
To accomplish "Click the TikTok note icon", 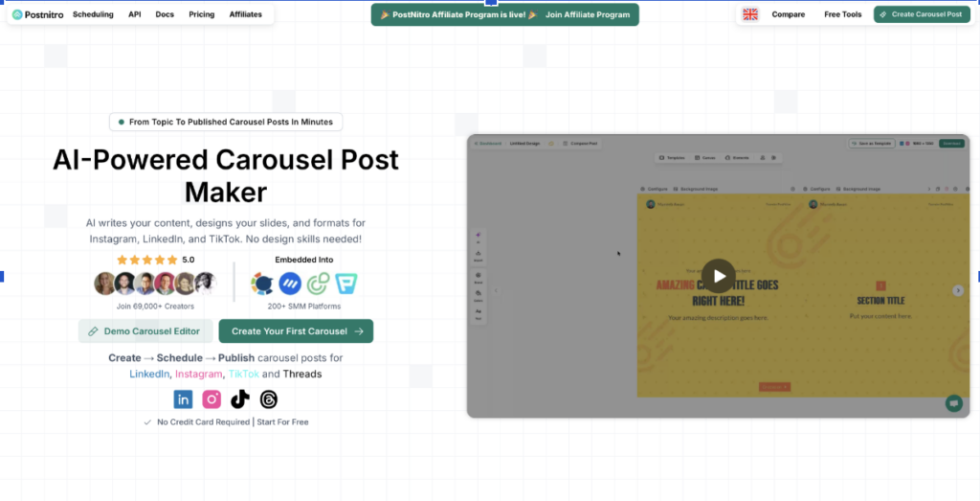I will click(x=240, y=399).
